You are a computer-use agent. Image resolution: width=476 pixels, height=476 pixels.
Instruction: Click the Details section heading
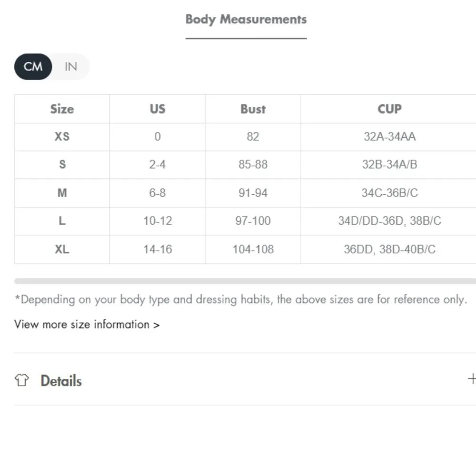pyautogui.click(x=61, y=381)
